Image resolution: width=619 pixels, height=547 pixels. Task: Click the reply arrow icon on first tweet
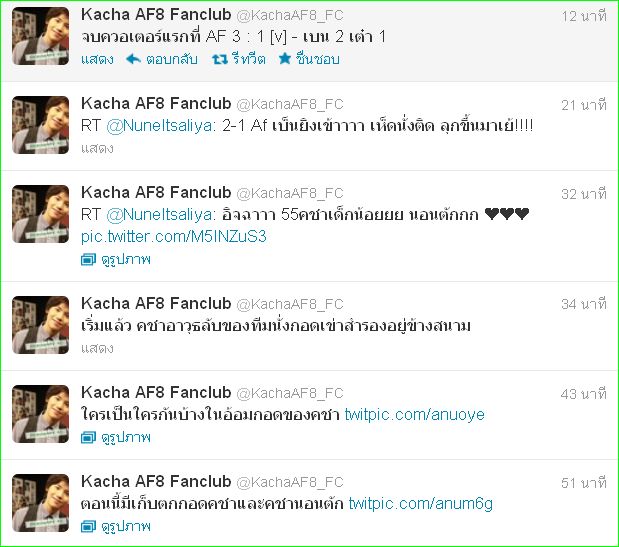(133, 59)
